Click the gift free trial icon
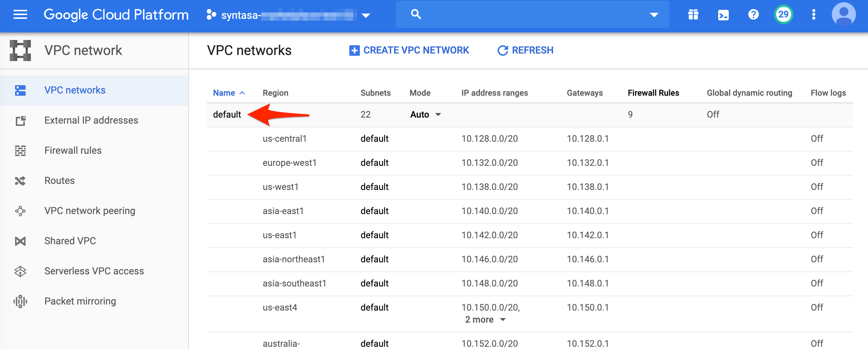 [x=693, y=15]
